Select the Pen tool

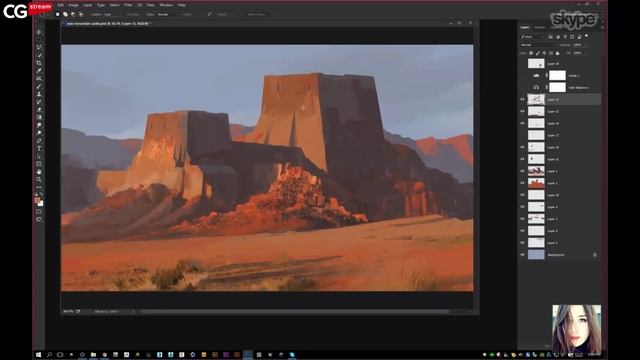pyautogui.click(x=39, y=140)
